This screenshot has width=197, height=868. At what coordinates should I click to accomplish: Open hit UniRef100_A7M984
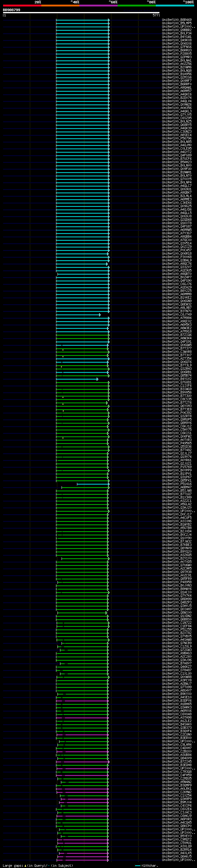point(177,318)
